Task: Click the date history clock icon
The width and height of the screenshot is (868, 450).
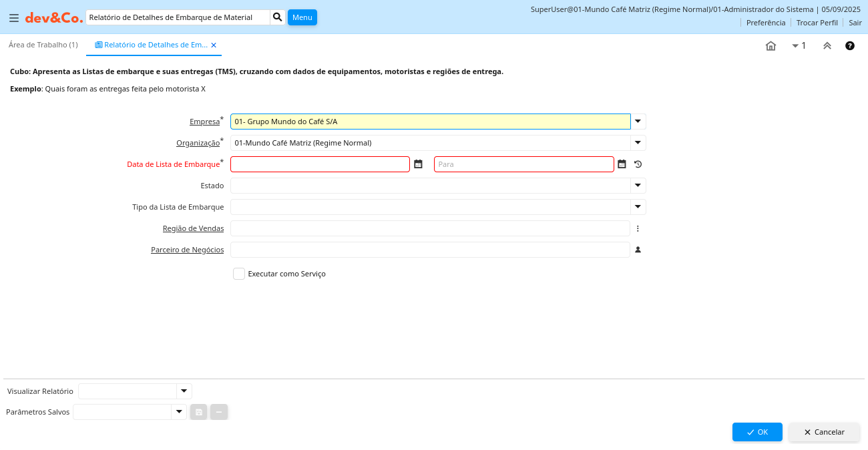Action: [638, 164]
